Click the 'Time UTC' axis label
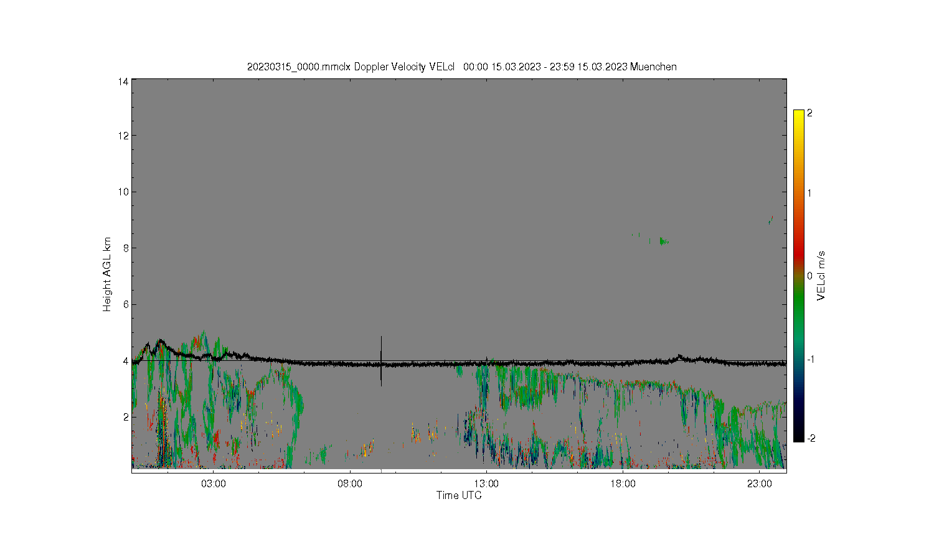Viewport: 934px width, 560px height. [x=459, y=495]
